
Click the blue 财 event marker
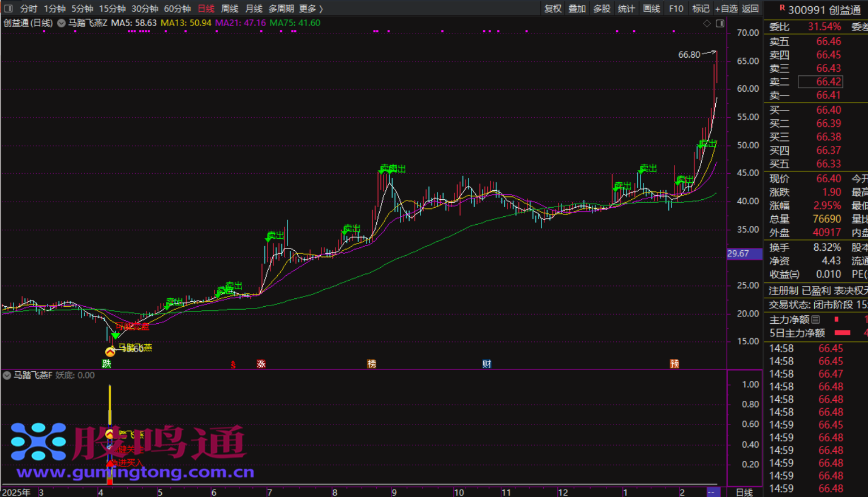click(487, 363)
